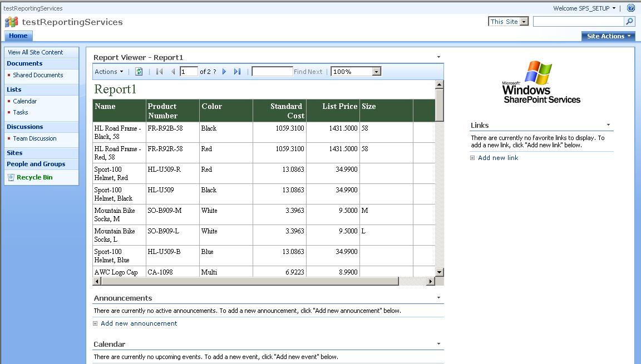Click the cell CA-1098
The width and height of the screenshot is (641, 364).
pyautogui.click(x=172, y=272)
